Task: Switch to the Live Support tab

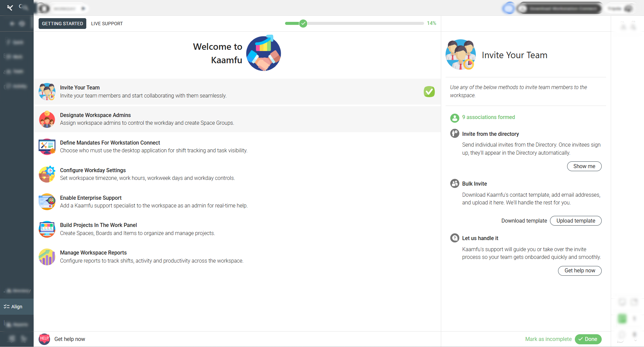Action: (107, 24)
